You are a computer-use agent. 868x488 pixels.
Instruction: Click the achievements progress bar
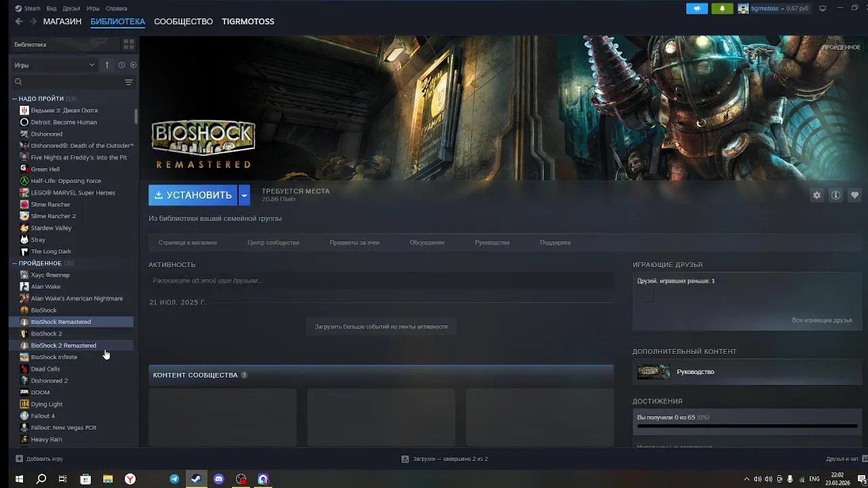click(x=747, y=426)
